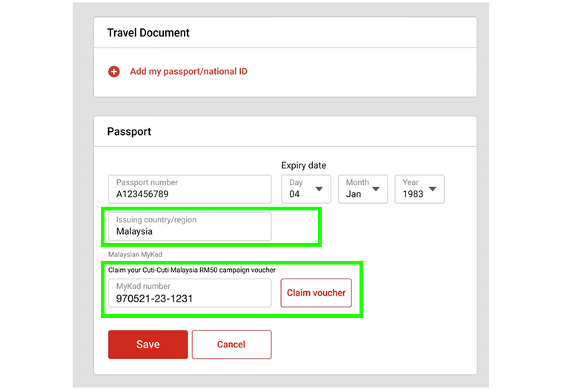The height and width of the screenshot is (392, 570).
Task: Focus the Issuing country/region field
Action: click(x=190, y=226)
